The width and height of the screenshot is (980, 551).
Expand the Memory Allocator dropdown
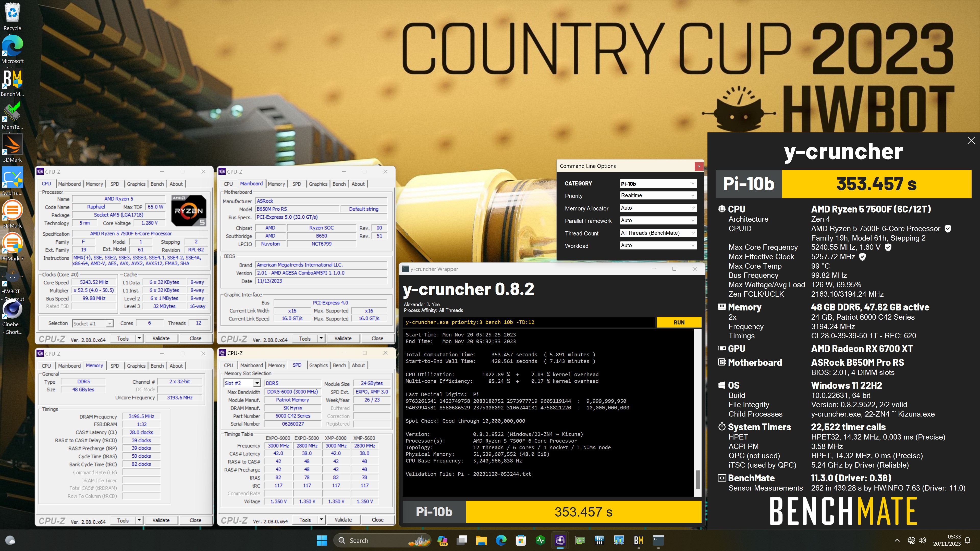[658, 208]
